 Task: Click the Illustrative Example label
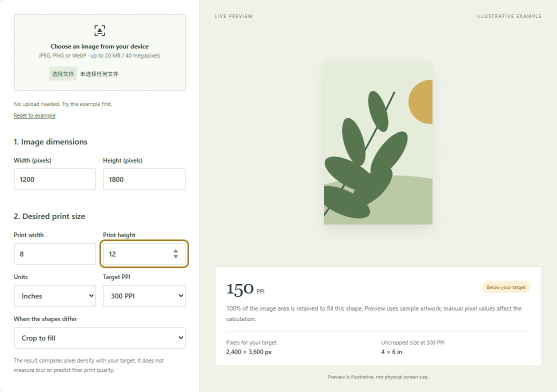pos(508,16)
